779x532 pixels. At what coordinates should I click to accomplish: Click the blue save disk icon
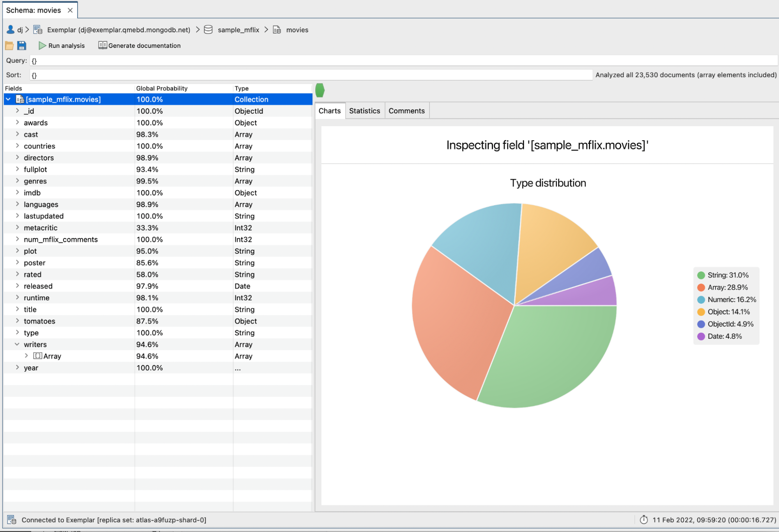click(x=22, y=46)
